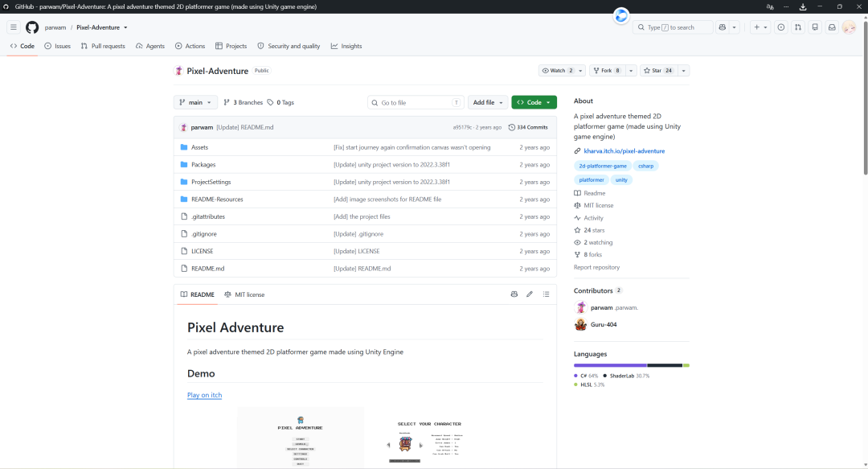Open the Copilot chat icon in header
The height and width of the screenshot is (469, 868).
[723, 27]
